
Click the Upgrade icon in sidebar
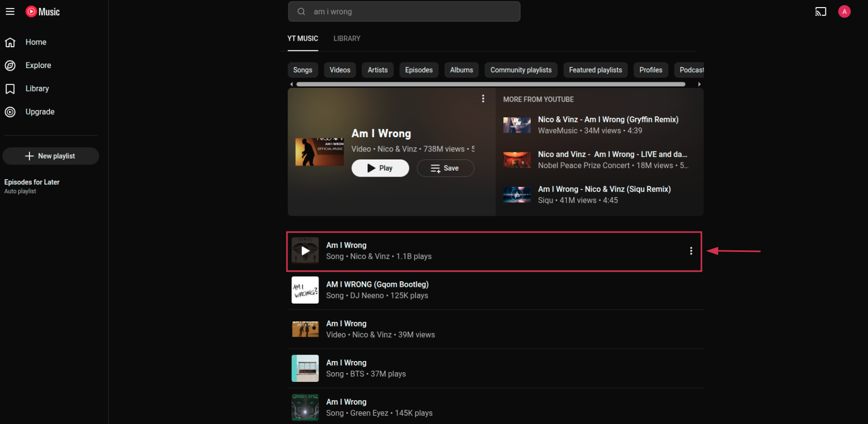10,112
